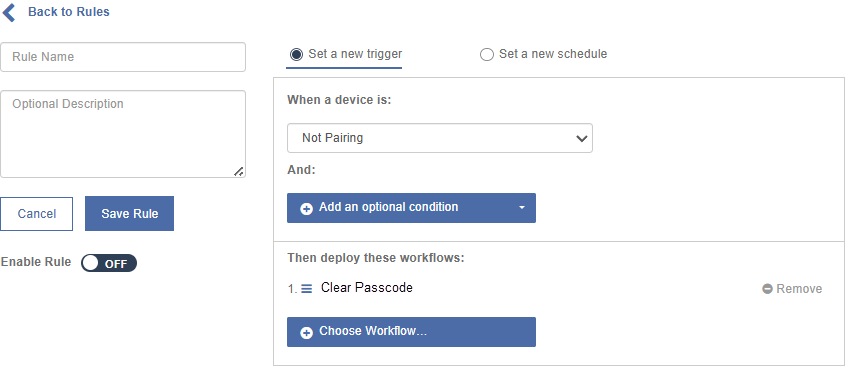Open the Not Pairing device state dropdown
Viewport: 850px width, 381px height.
[440, 138]
